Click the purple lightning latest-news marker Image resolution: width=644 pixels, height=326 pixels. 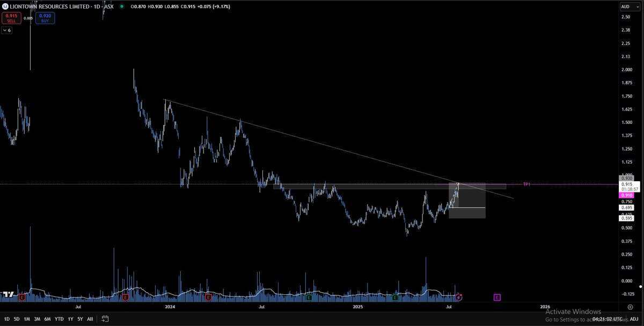459,297
